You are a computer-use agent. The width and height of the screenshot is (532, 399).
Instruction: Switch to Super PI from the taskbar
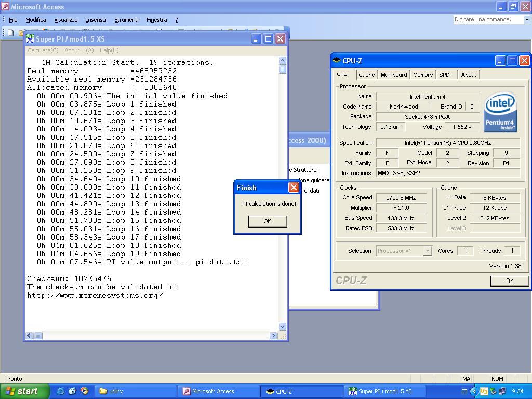[385, 391]
